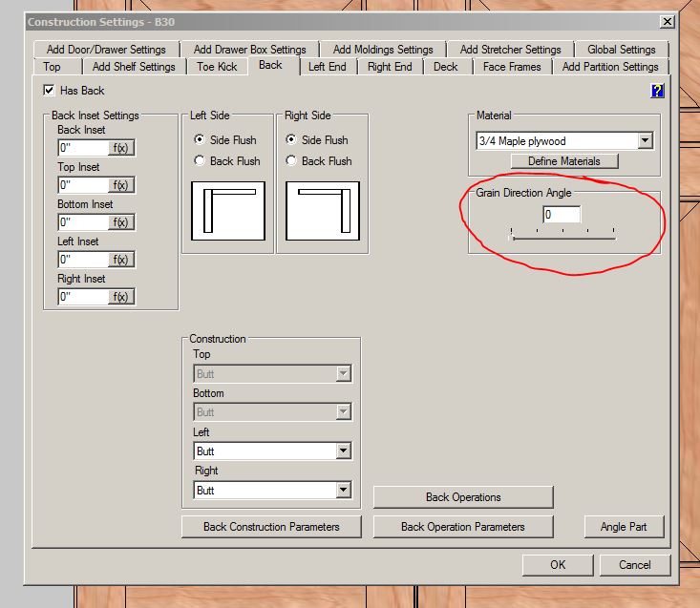Click the f(x) button beside Bottom Inset
Image resolution: width=700 pixels, height=608 pixels.
pyautogui.click(x=120, y=222)
